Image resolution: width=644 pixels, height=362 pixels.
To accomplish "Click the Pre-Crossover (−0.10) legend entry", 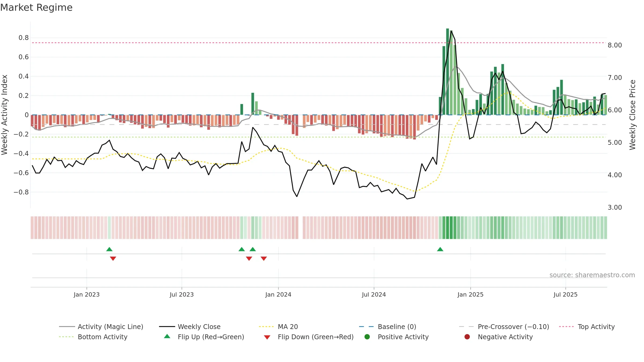I will click(x=504, y=327).
